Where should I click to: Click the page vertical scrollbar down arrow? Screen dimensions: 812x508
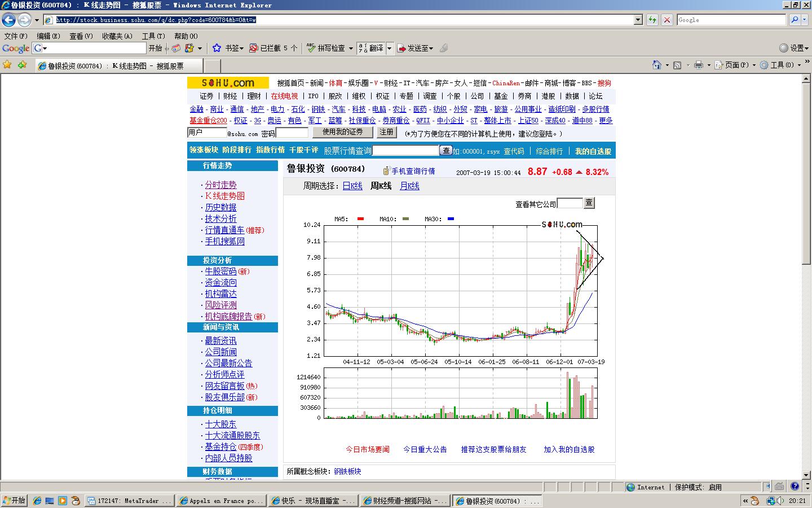(x=806, y=475)
